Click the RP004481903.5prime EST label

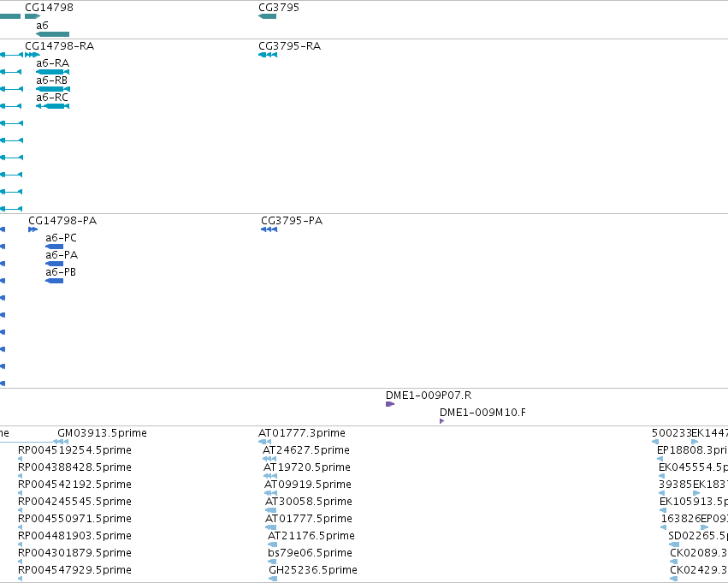(74, 536)
